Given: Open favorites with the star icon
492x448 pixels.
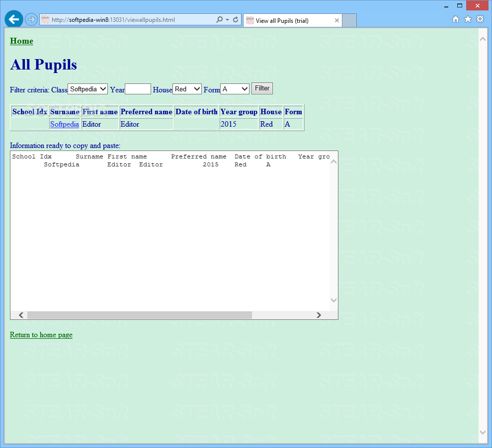Looking at the screenshot, I should 468,19.
